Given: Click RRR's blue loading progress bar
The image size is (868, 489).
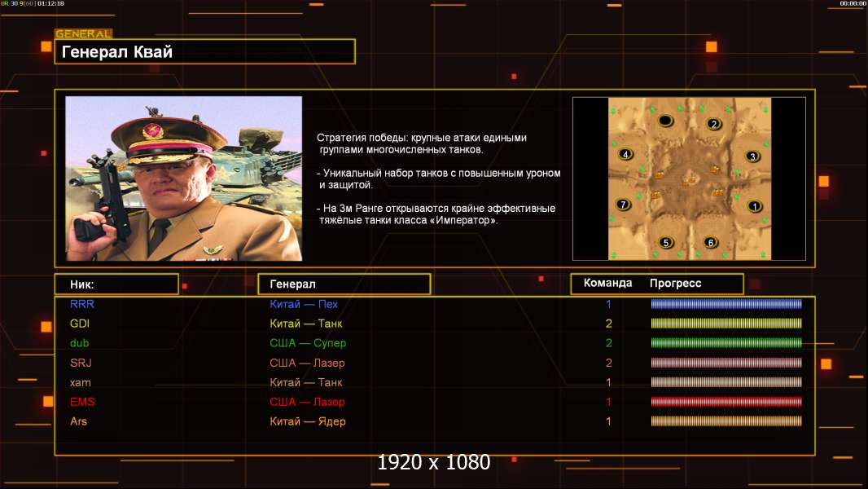Looking at the screenshot, I should click(726, 304).
